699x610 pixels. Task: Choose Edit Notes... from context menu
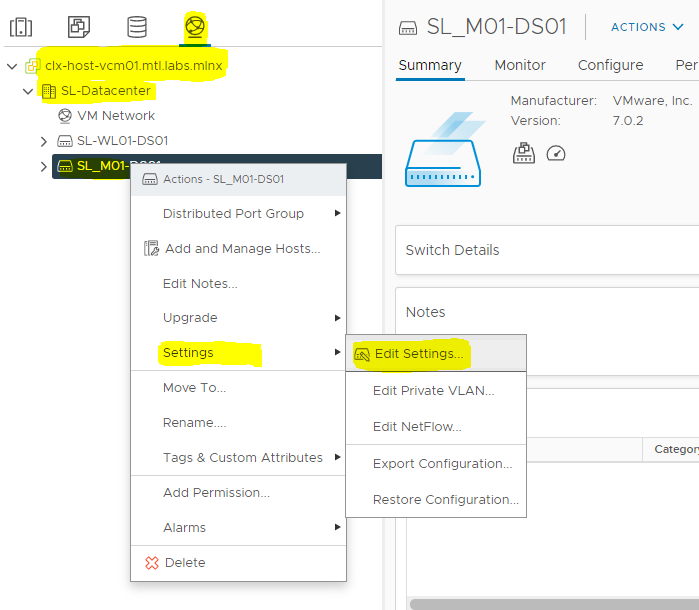coord(238,284)
